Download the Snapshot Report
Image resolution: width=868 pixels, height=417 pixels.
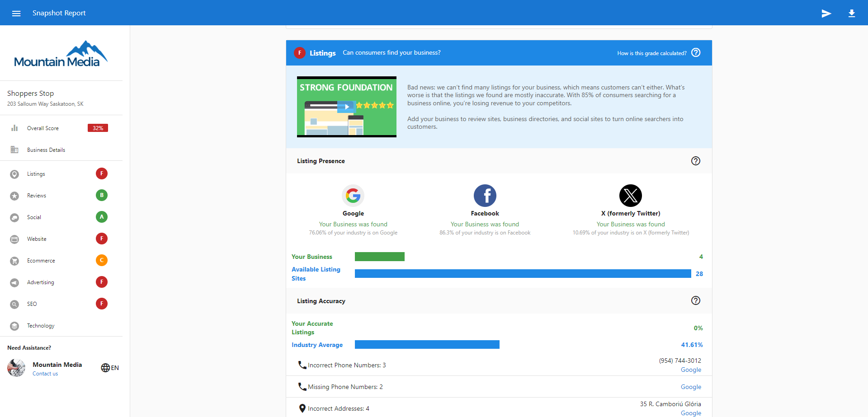[852, 13]
